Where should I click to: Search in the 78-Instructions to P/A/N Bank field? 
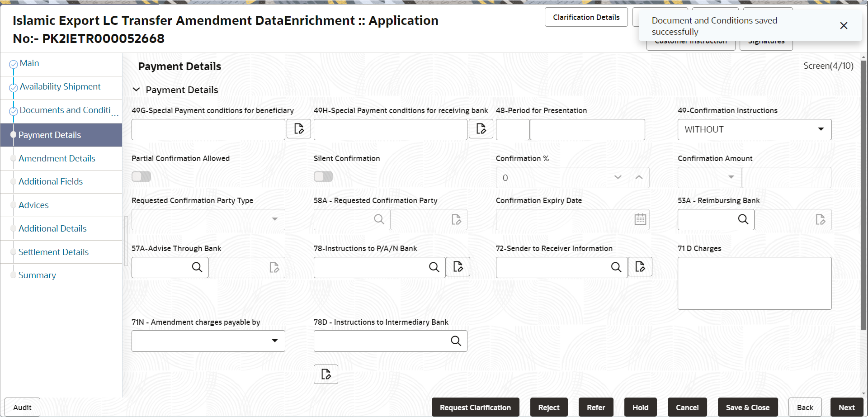(x=434, y=267)
